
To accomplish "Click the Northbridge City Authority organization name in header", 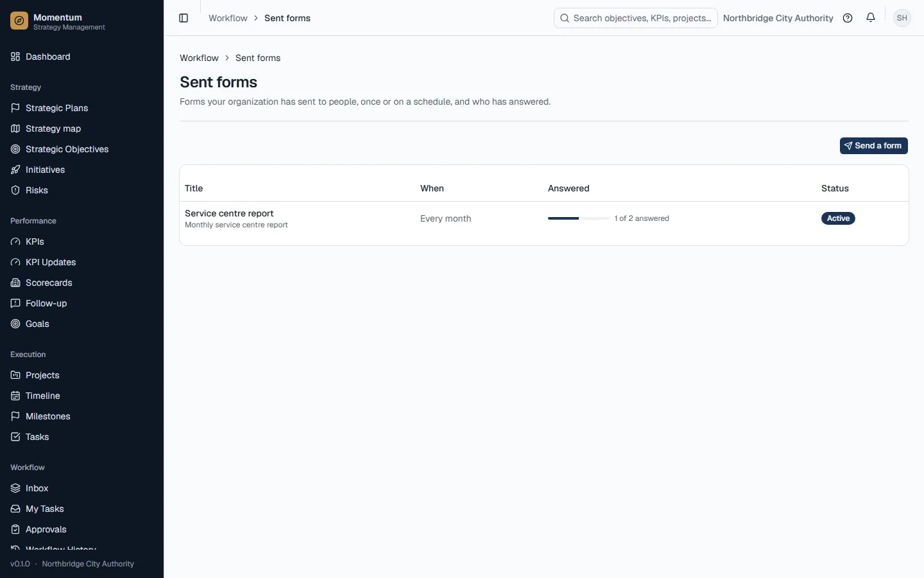I will 778,18.
